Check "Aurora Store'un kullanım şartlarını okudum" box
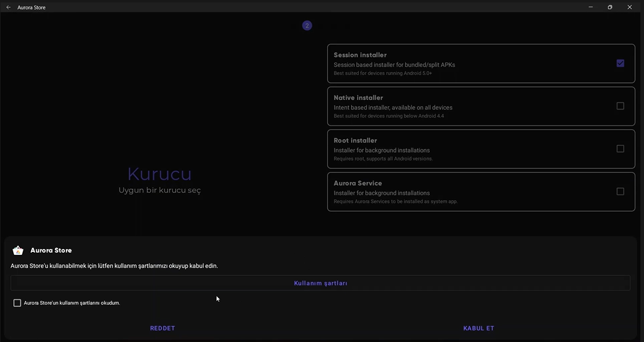Image resolution: width=644 pixels, height=342 pixels. [17, 303]
